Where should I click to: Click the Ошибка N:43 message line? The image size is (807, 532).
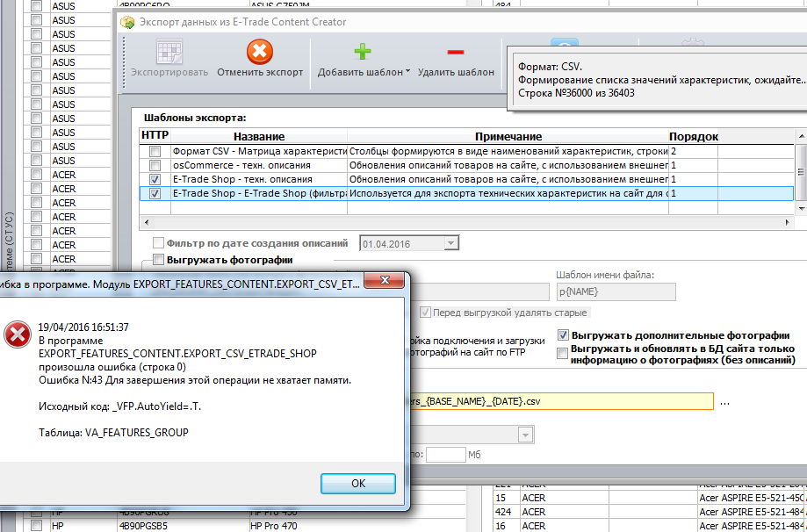tap(195, 380)
